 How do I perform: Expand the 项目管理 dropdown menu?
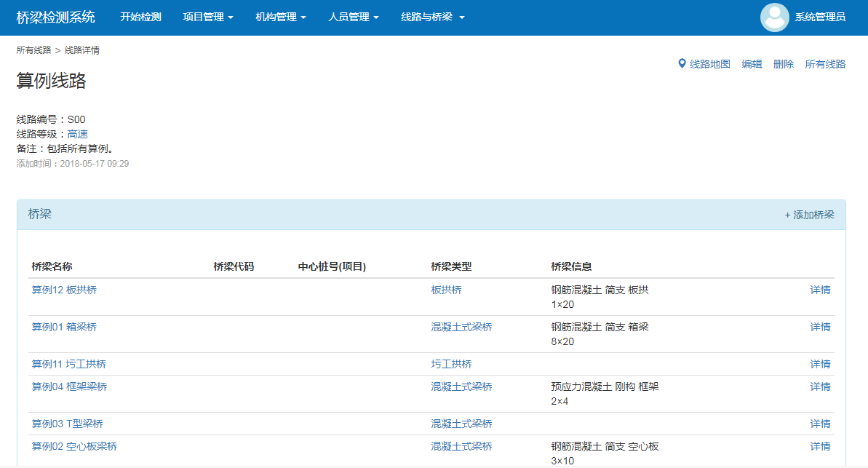207,17
